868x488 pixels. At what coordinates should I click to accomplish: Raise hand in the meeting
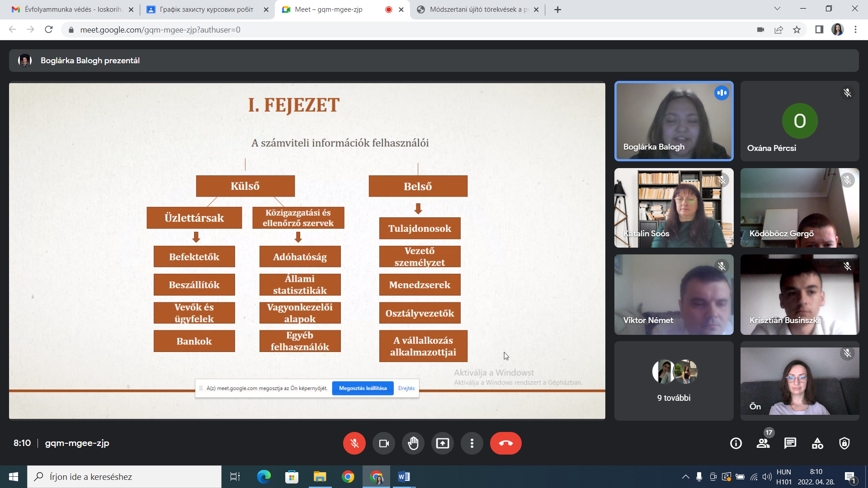pyautogui.click(x=413, y=443)
